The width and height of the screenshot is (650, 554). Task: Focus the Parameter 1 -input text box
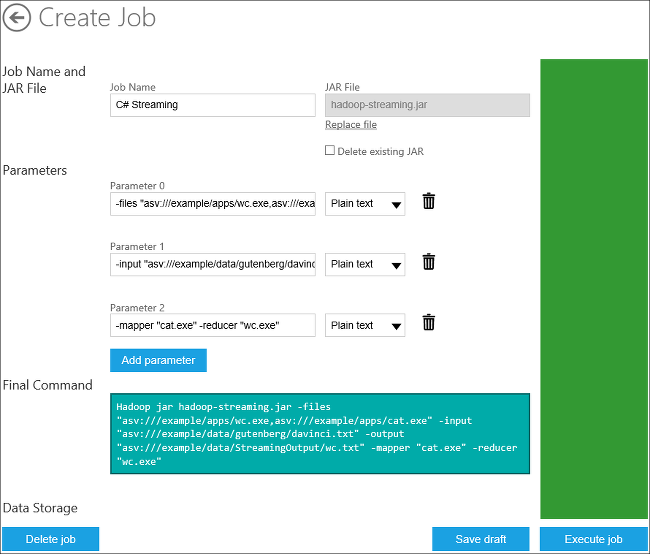click(x=213, y=264)
